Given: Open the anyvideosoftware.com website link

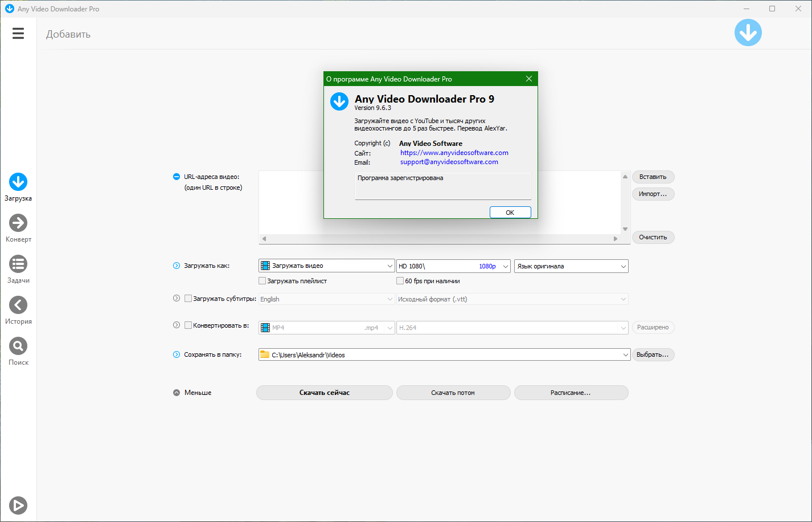Looking at the screenshot, I should click(x=454, y=153).
